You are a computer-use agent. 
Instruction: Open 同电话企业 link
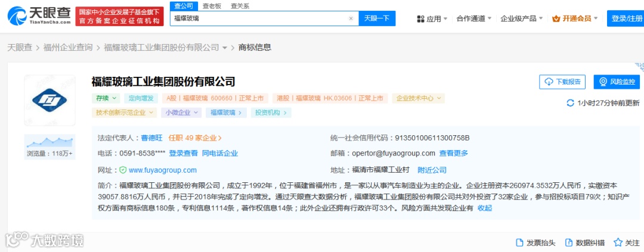[x=219, y=153]
